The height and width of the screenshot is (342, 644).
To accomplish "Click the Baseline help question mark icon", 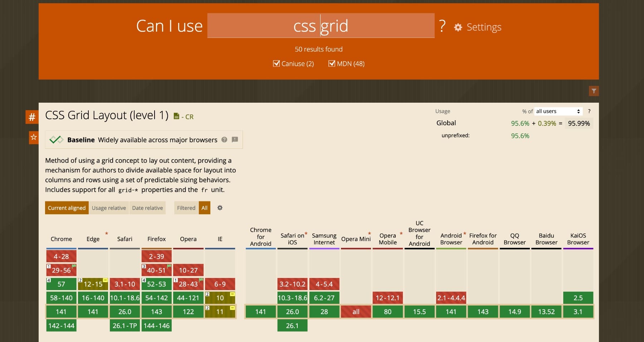I will point(224,140).
